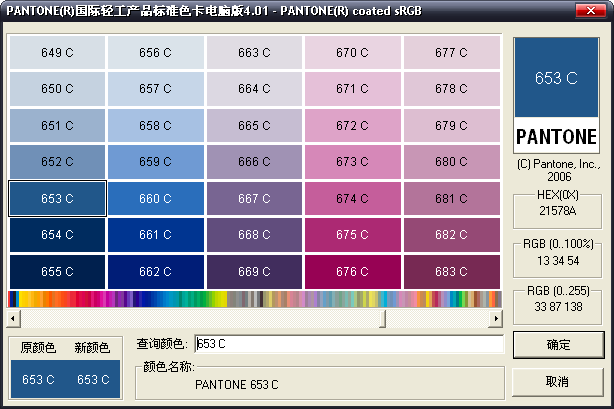The height and width of the screenshot is (409, 614).
Task: Select the 674 C magenta swatch
Action: point(353,199)
